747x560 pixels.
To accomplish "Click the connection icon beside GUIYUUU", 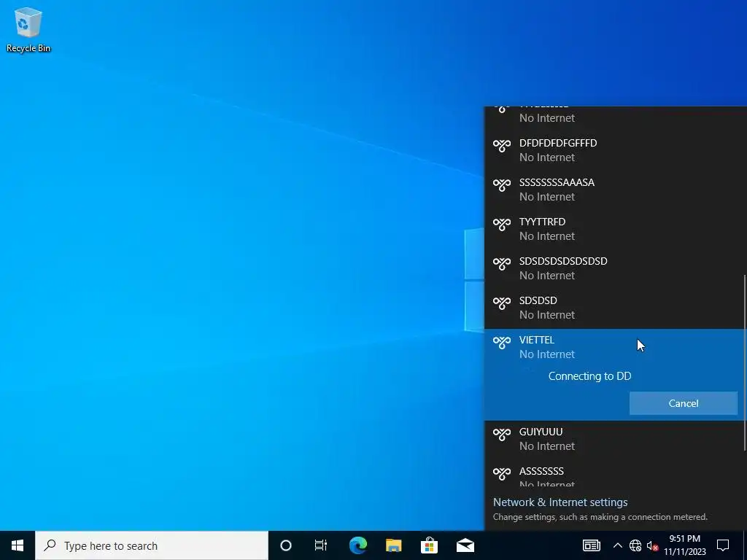I will [x=502, y=434].
